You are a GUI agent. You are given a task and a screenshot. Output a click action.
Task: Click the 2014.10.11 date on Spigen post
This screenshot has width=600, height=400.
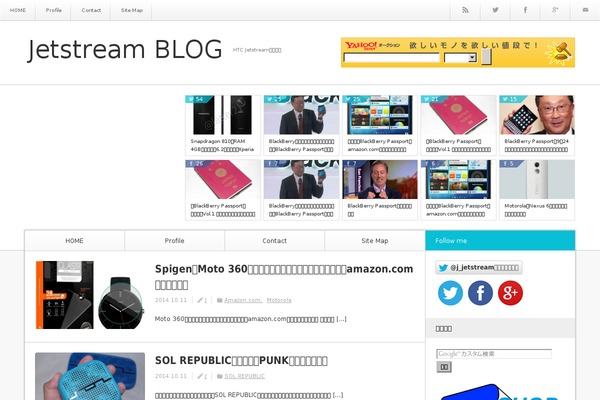click(171, 300)
